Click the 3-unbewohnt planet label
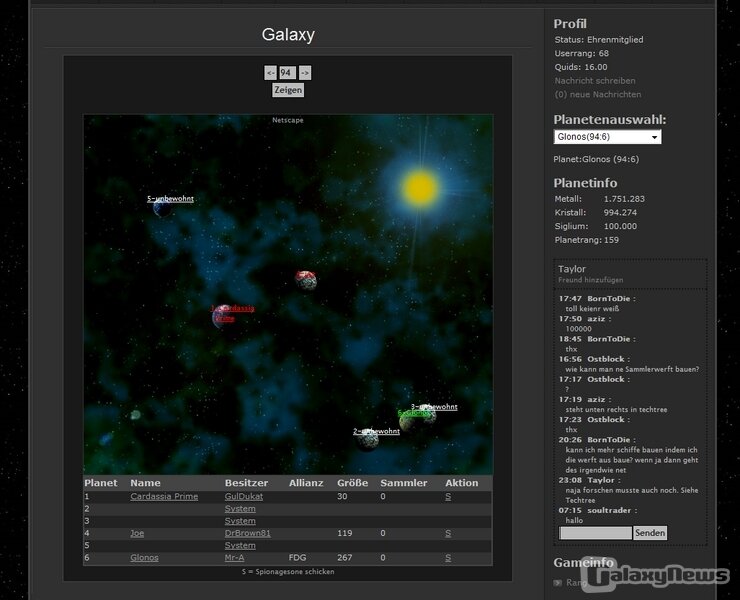Screen dimensions: 740x600 click(x=434, y=406)
